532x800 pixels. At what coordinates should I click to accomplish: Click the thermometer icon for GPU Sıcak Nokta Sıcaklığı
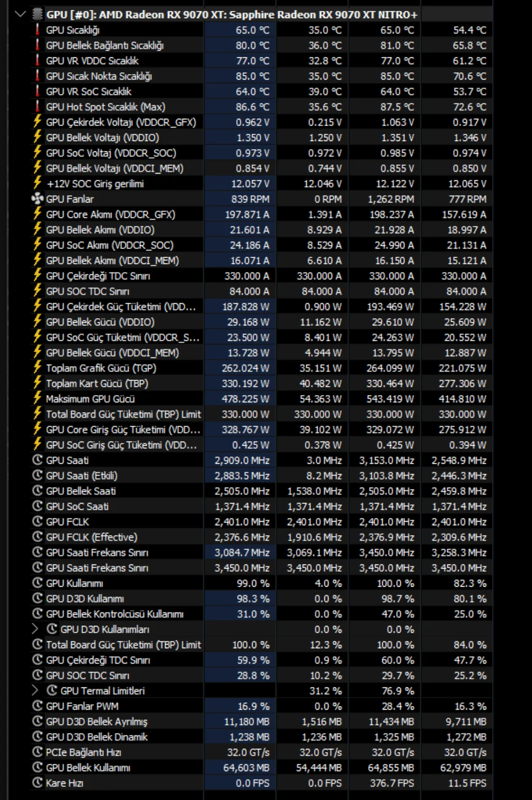tap(37, 76)
